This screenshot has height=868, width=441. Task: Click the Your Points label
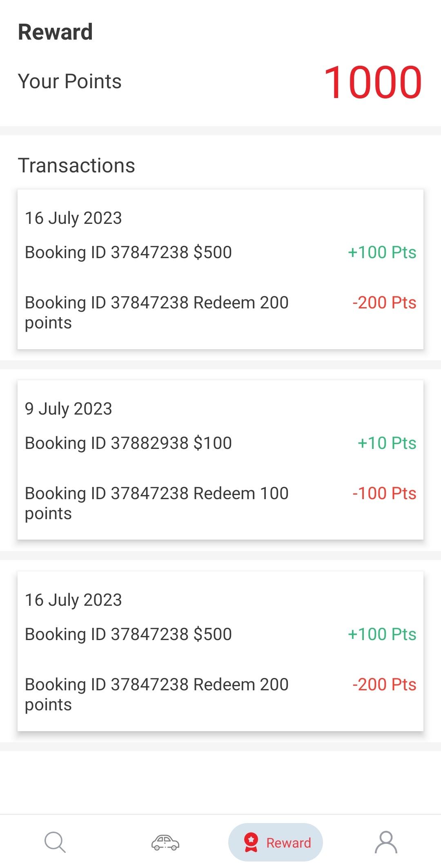click(x=70, y=81)
